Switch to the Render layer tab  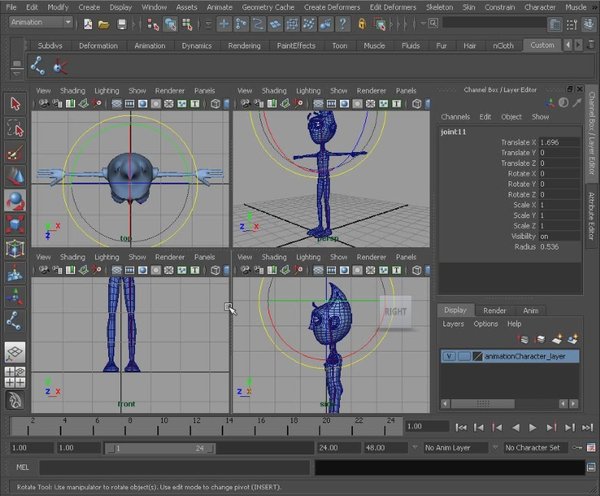pyautogui.click(x=494, y=310)
